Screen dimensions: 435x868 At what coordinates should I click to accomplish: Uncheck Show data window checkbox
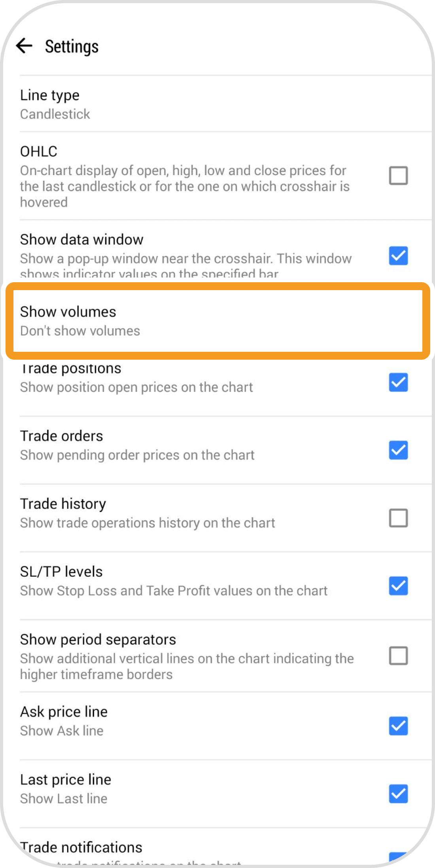click(x=398, y=256)
